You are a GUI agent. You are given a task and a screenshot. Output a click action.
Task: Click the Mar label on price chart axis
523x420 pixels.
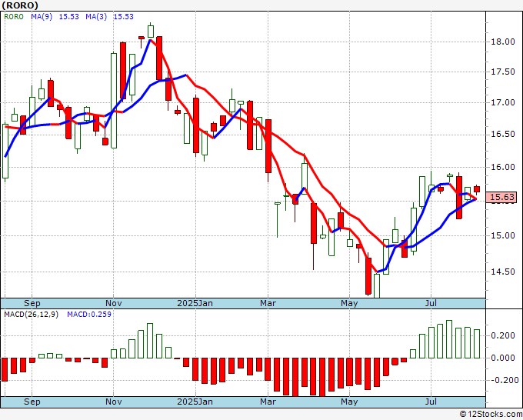(268, 303)
